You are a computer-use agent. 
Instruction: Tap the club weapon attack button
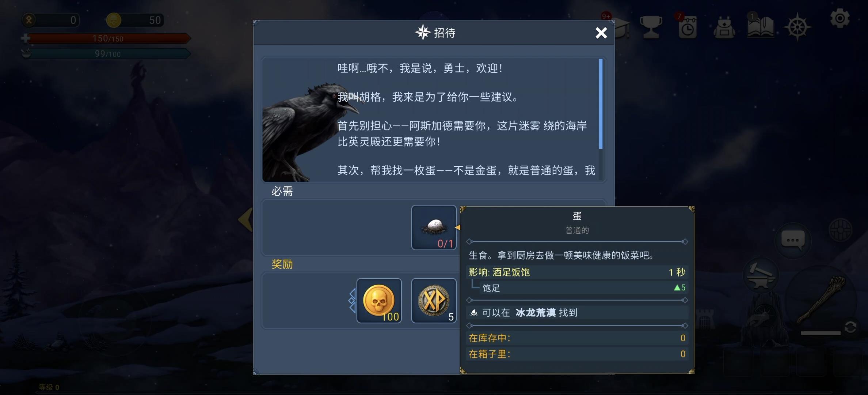coord(822,301)
